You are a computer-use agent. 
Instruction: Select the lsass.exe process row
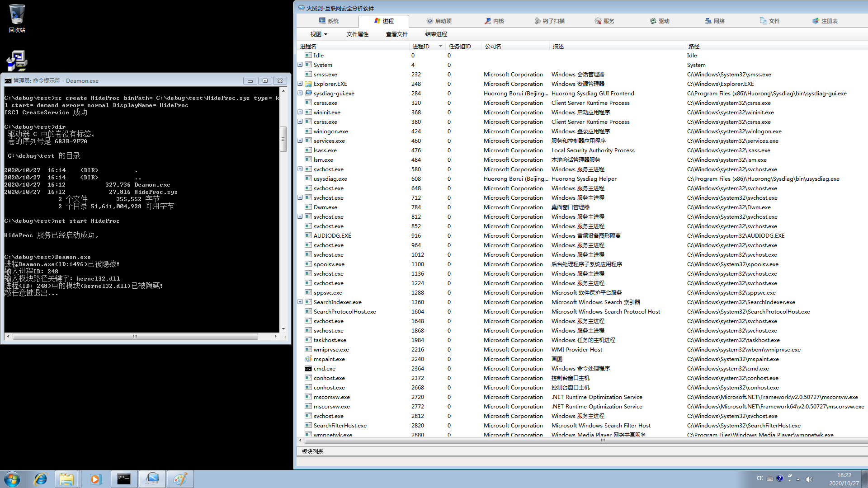pos(325,150)
